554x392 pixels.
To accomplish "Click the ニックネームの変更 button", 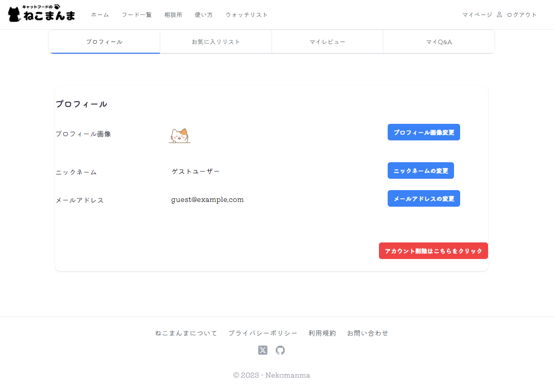I will tap(420, 170).
